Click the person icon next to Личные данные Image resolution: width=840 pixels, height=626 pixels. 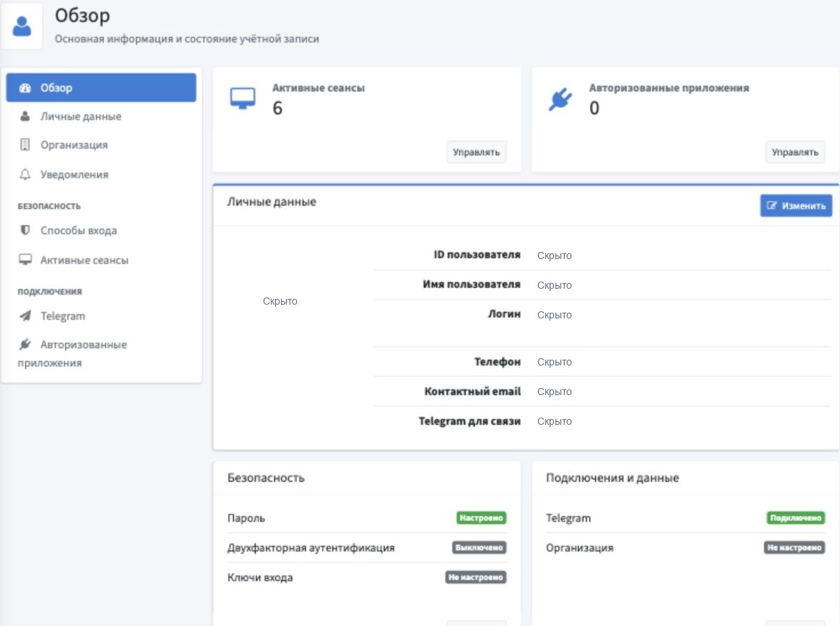tap(25, 117)
